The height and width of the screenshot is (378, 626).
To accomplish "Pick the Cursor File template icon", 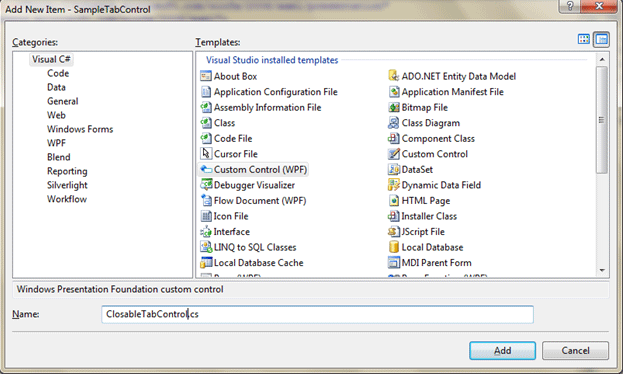I will point(206,154).
